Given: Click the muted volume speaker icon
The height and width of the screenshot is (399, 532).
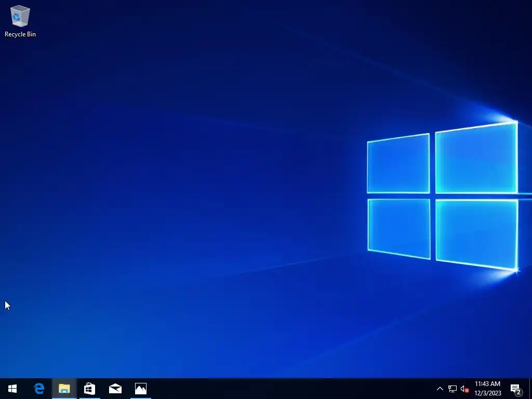Looking at the screenshot, I should coord(464,389).
